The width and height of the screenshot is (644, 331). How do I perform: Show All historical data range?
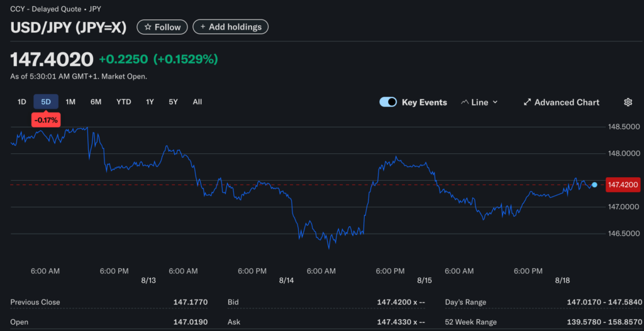[x=197, y=102]
